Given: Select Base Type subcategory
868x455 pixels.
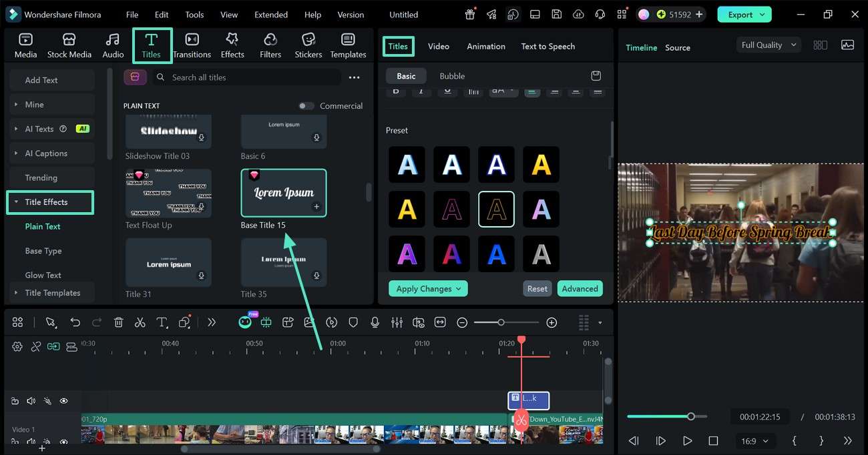Looking at the screenshot, I should point(43,251).
